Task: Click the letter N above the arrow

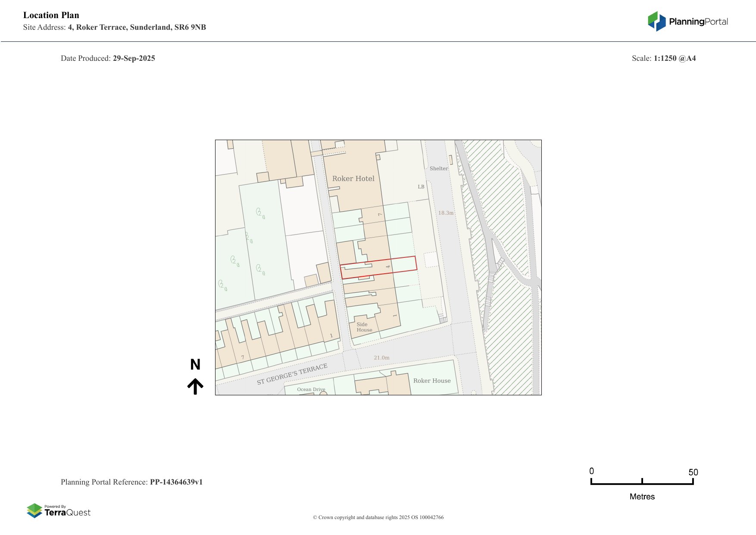Action: pos(195,365)
